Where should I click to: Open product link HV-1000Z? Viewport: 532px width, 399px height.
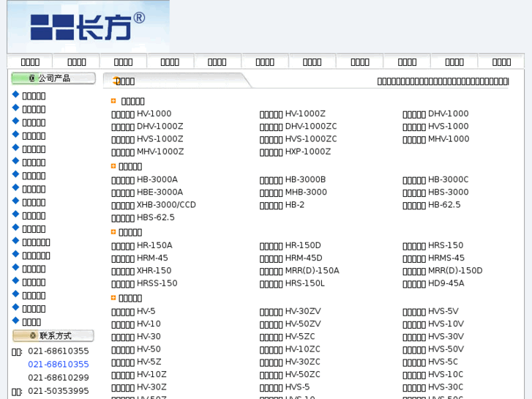coord(293,113)
